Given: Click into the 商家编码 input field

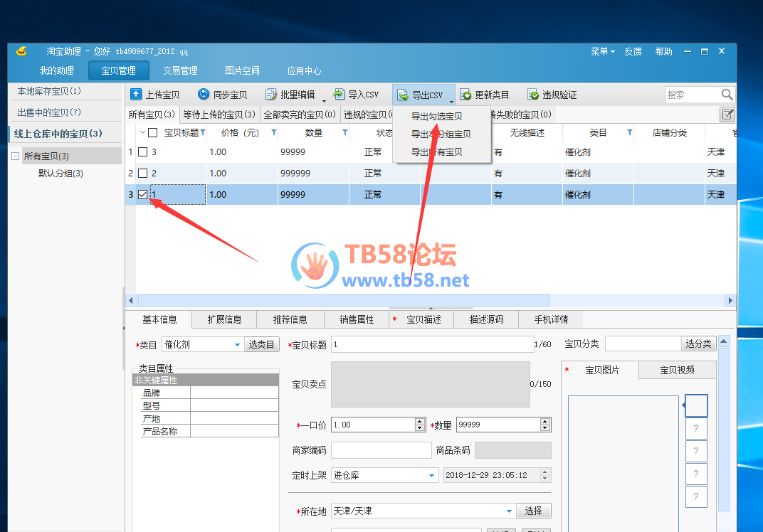Looking at the screenshot, I should [x=381, y=450].
